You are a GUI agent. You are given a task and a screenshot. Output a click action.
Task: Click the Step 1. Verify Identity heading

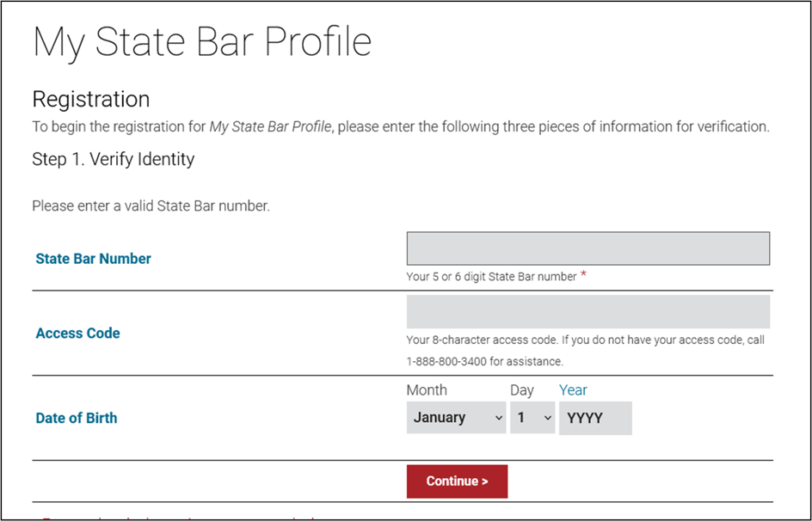[113, 159]
